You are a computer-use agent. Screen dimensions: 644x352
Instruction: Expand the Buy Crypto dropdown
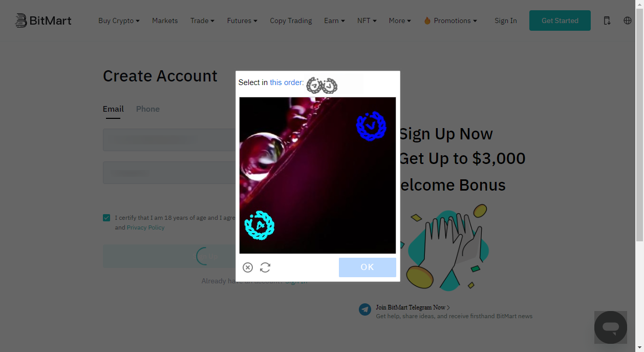119,20
